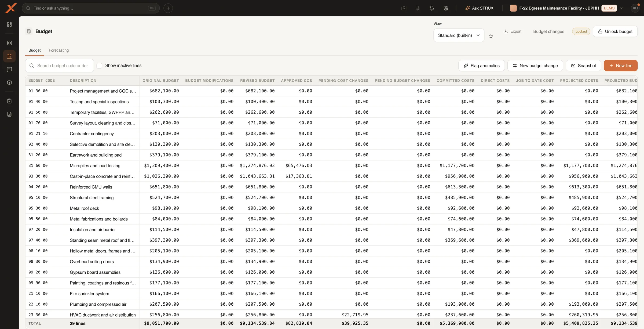Activate the microphone icon
Image resolution: width=644 pixels, height=329 pixels.
coord(418,8)
